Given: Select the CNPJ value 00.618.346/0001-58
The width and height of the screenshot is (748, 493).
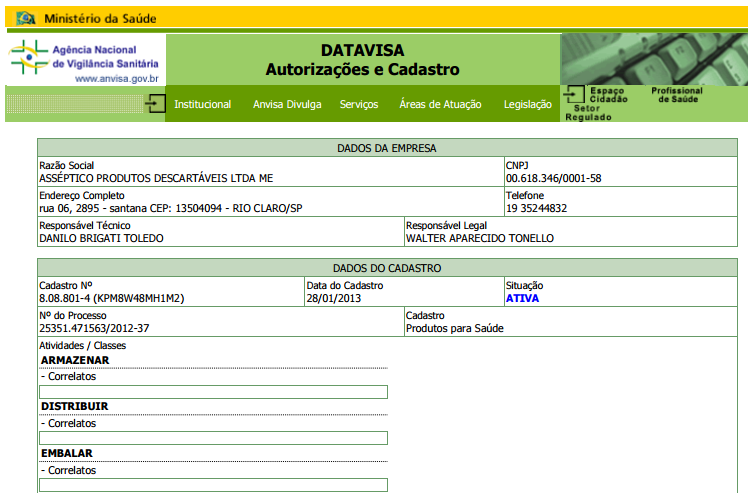Looking at the screenshot, I should [x=553, y=178].
